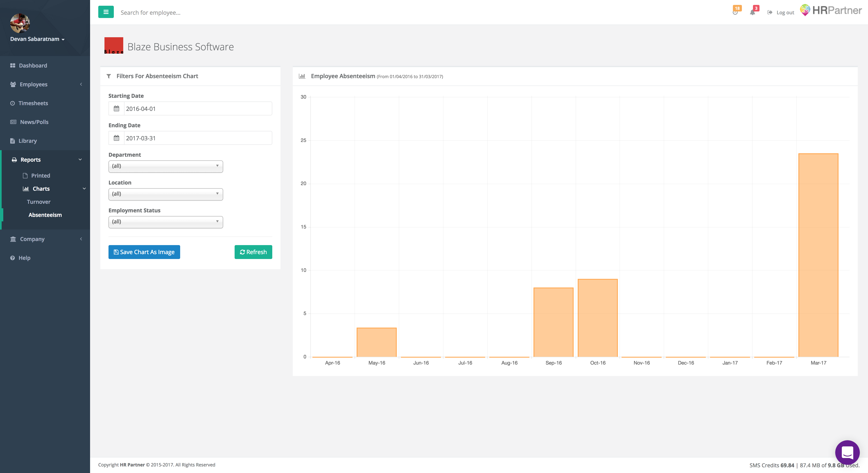Open the purple chat support bubble
Viewport: 868px width, 473px height.
pyautogui.click(x=847, y=452)
